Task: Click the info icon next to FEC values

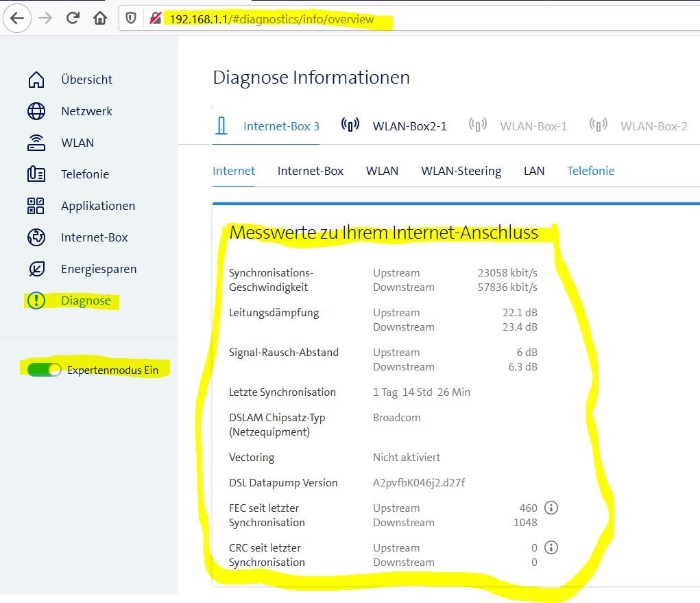Action: pos(551,508)
